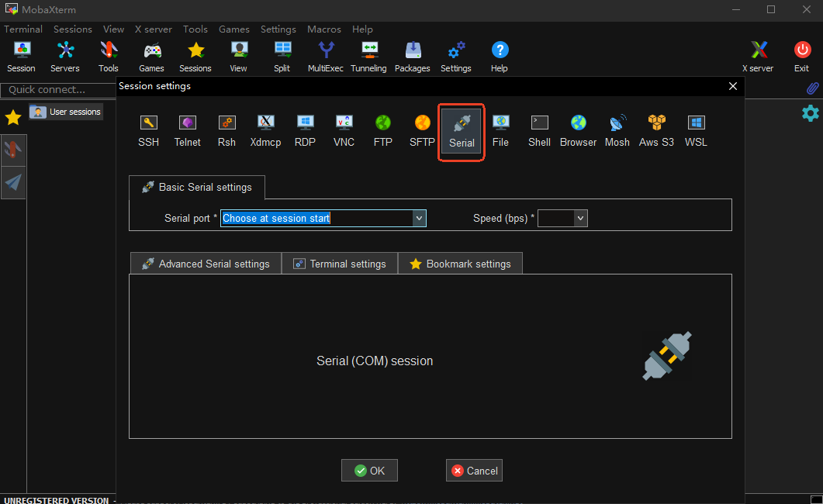823x504 pixels.
Task: Click the Quick connect input field
Action: (58, 90)
